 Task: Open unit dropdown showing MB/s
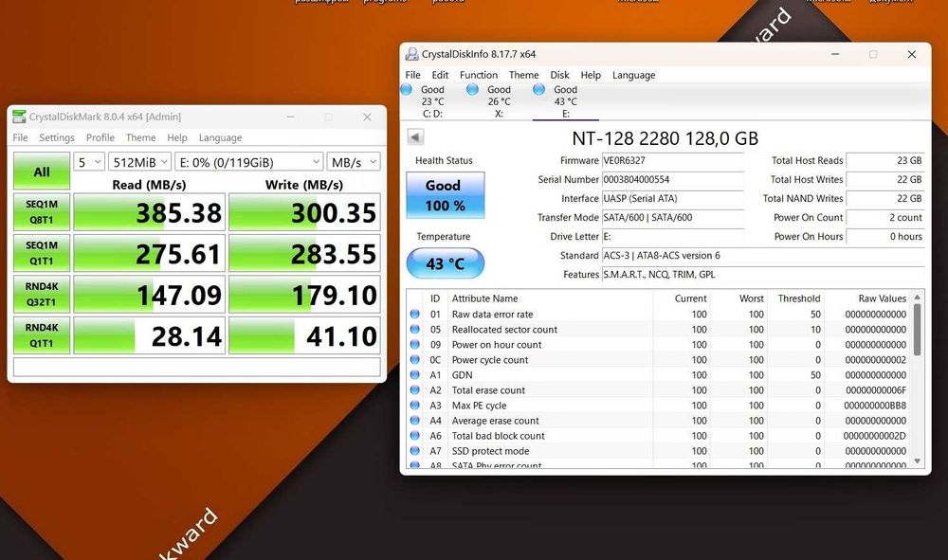pyautogui.click(x=353, y=162)
